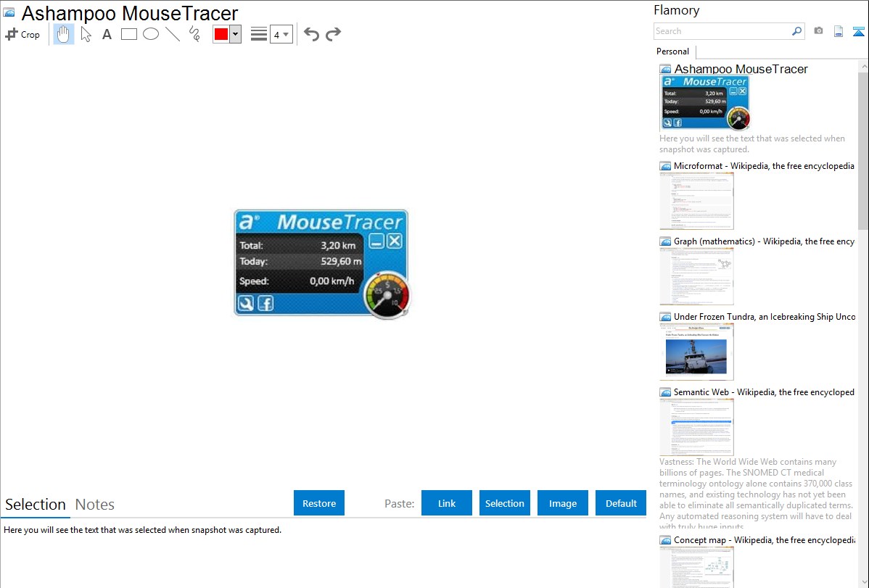Image resolution: width=869 pixels, height=588 pixels.
Task: Click the red color swatch
Action: (x=221, y=34)
